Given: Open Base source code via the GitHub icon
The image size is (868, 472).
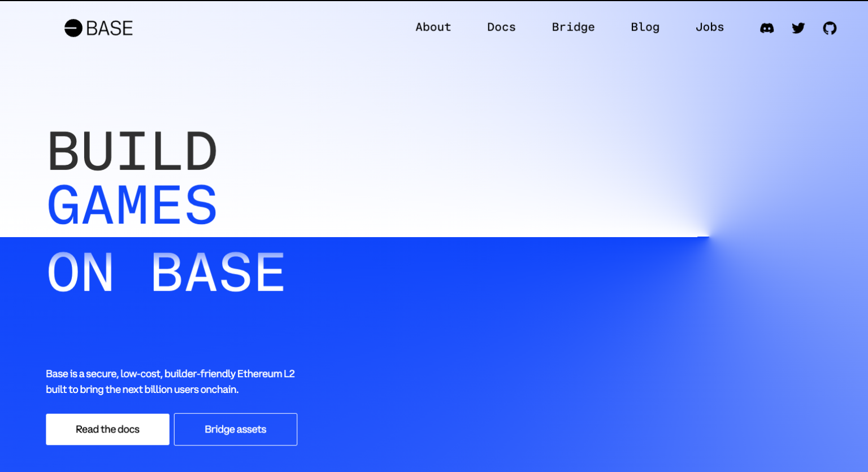Looking at the screenshot, I should (x=830, y=28).
